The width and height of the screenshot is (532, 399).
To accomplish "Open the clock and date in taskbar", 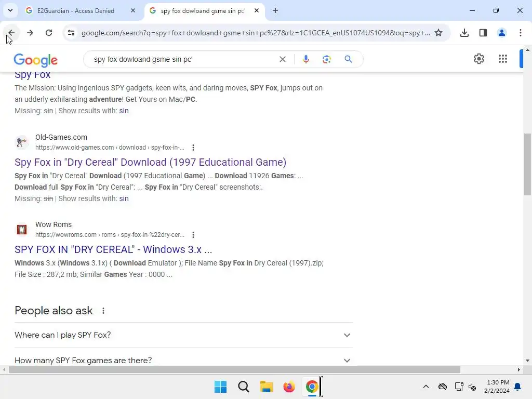I will [497, 387].
